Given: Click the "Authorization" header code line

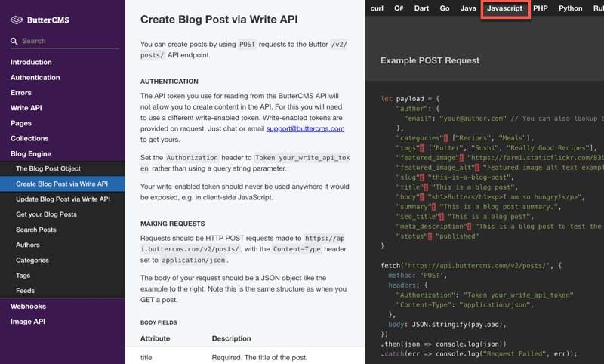Looking at the screenshot, I should coord(485,295).
